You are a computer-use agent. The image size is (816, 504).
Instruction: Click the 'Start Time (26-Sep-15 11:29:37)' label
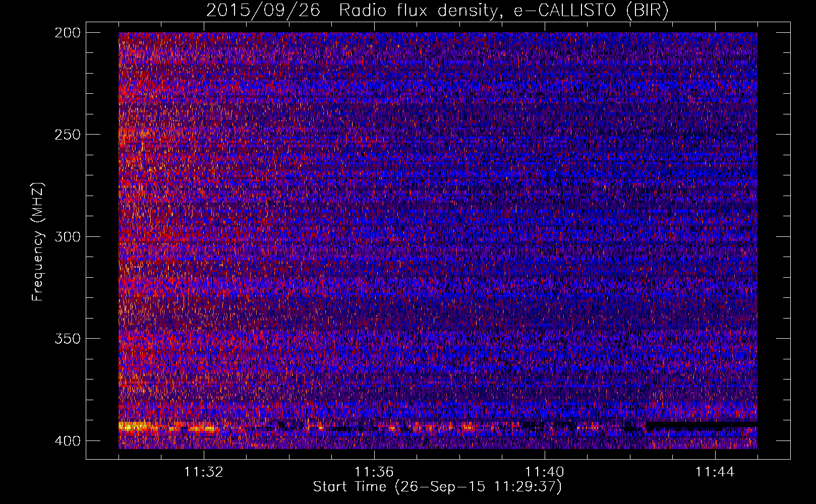(437, 487)
